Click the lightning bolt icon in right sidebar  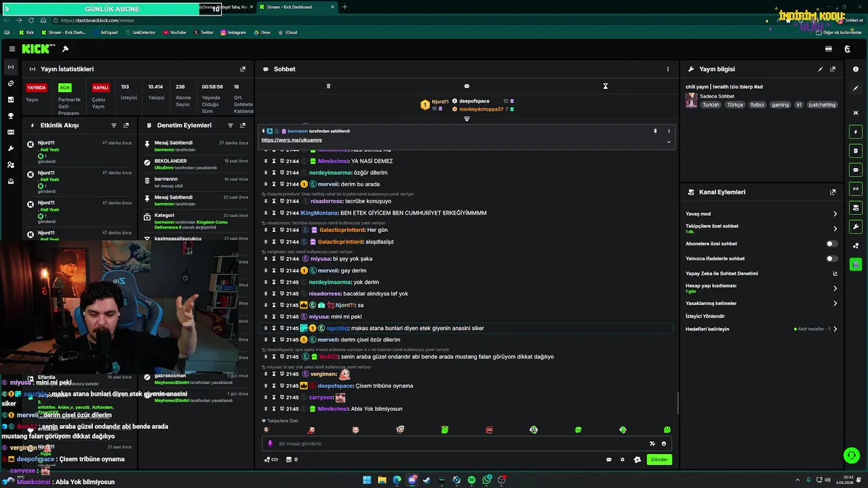tap(856, 132)
